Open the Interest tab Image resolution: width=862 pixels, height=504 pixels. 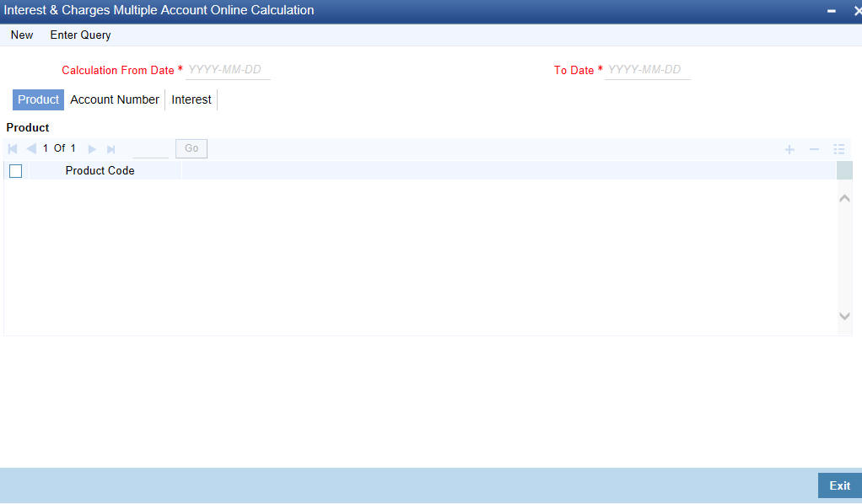coord(191,99)
